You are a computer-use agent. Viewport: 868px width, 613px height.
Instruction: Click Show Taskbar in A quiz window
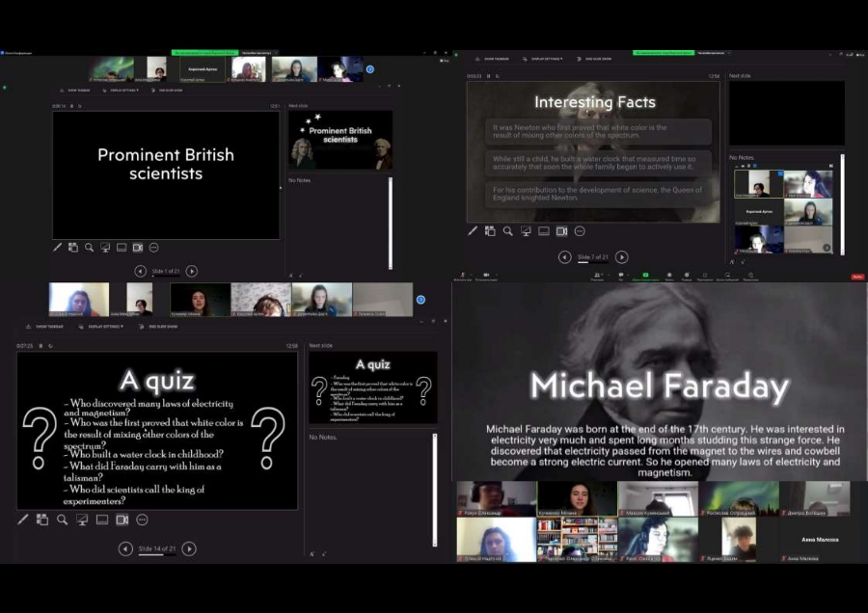click(45, 327)
